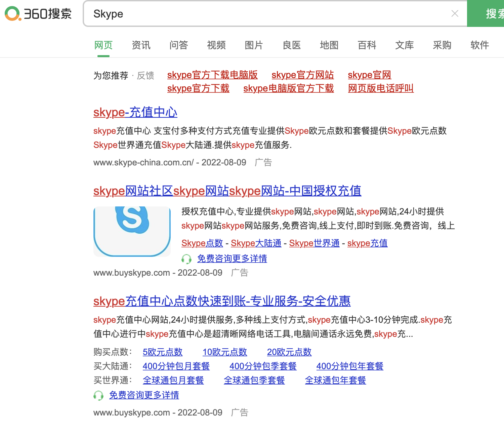
Task: Open result skype充值中心点数快速到账 title
Action: pyautogui.click(x=222, y=301)
